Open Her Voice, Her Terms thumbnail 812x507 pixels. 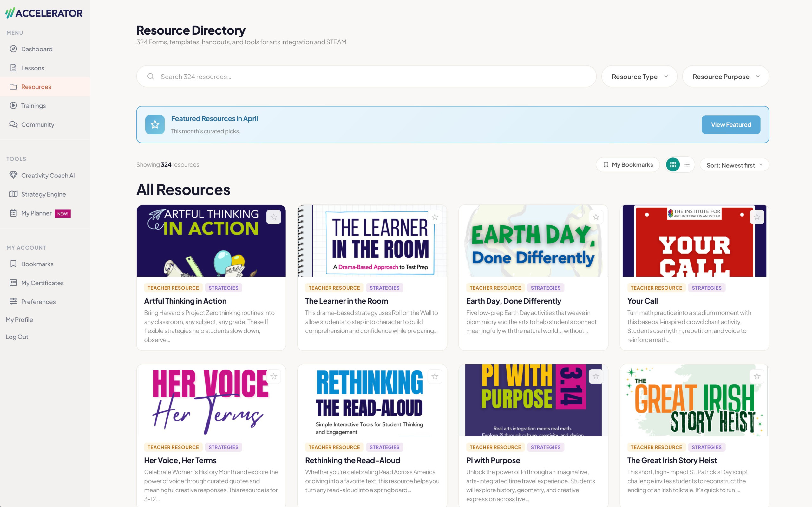click(x=211, y=400)
